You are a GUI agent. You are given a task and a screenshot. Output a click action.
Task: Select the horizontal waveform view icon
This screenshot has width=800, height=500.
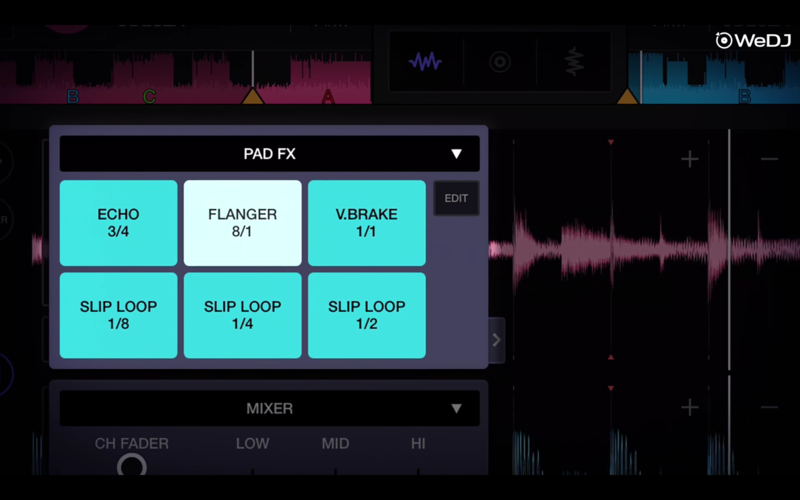point(425,62)
